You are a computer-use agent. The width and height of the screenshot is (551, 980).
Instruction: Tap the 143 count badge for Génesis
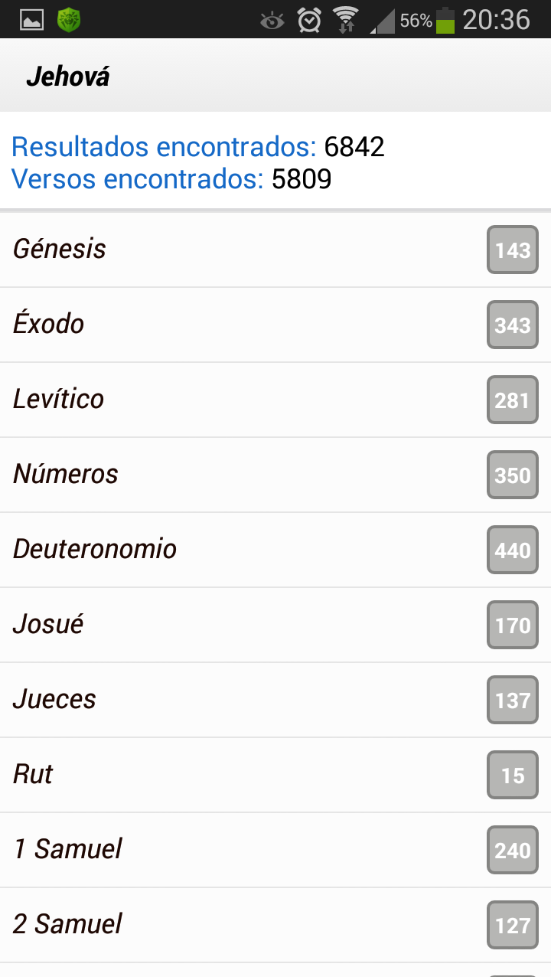(x=513, y=250)
